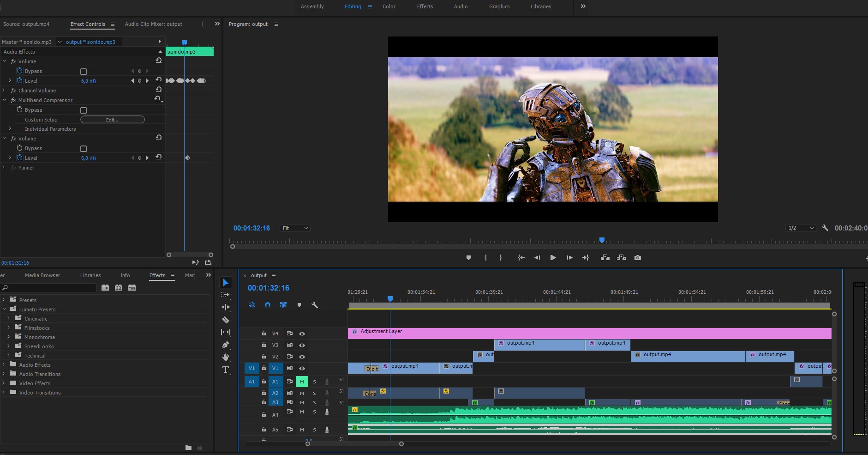Mute track A4
This screenshot has width=868, height=455.
click(302, 412)
